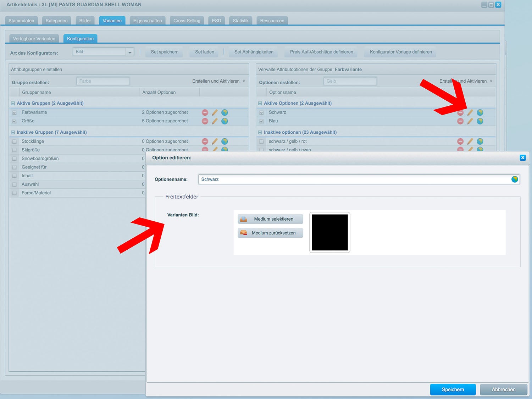
Task: Collapse the Inaktive optionen section
Action: 260,132
